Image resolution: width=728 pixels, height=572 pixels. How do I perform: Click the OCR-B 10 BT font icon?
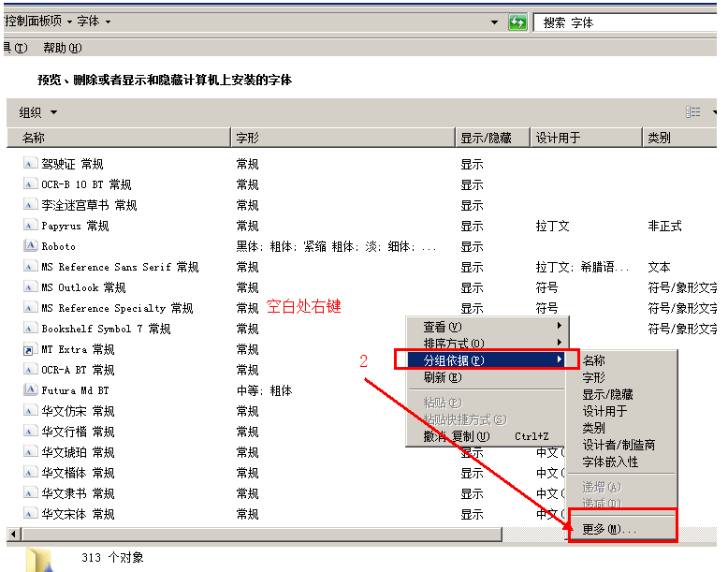pyautogui.click(x=30, y=184)
